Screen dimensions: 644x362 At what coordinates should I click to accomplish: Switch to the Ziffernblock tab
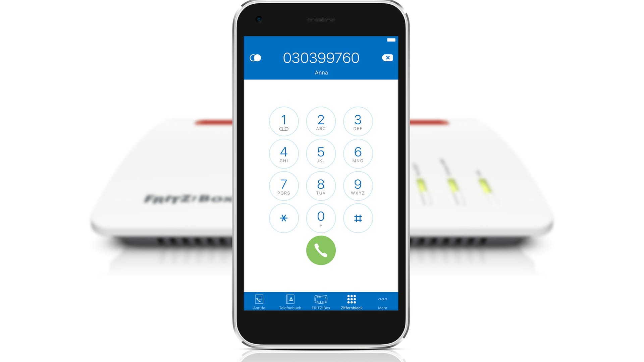click(x=351, y=301)
